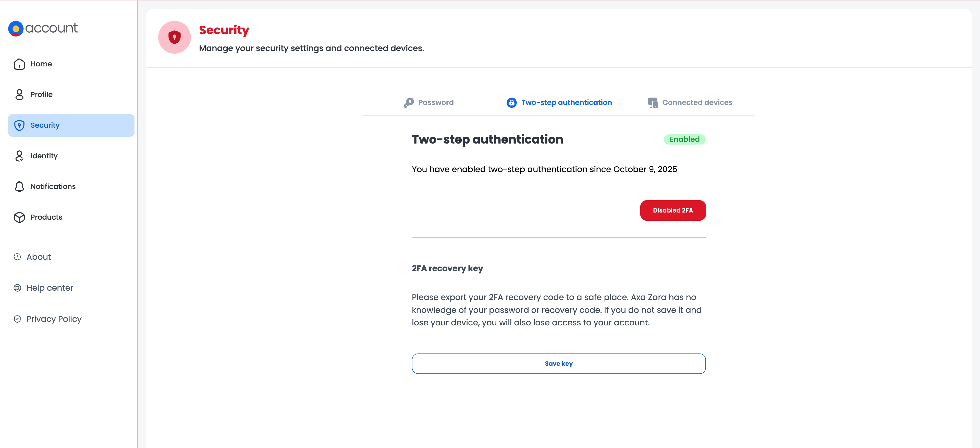Click the Security shield sidebar icon
The image size is (980, 448).
click(19, 125)
